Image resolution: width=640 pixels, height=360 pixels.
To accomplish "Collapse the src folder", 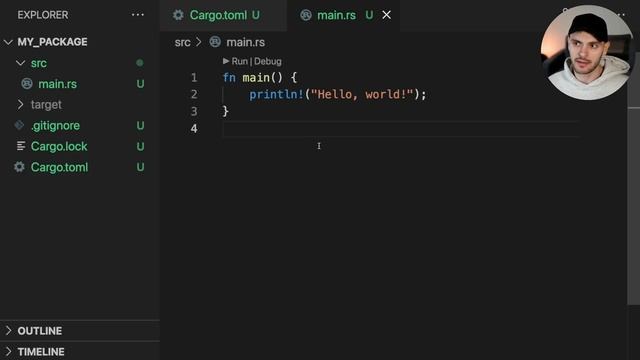I will [20, 63].
